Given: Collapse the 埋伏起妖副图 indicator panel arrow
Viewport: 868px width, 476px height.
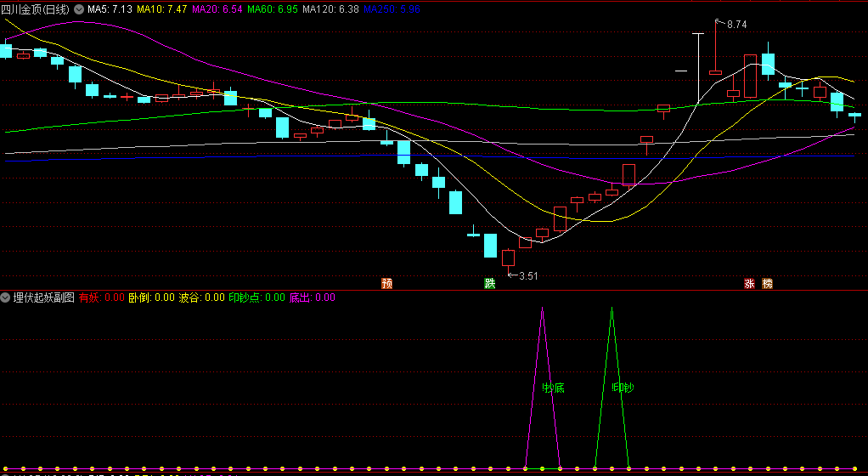Looking at the screenshot, I should (6, 297).
